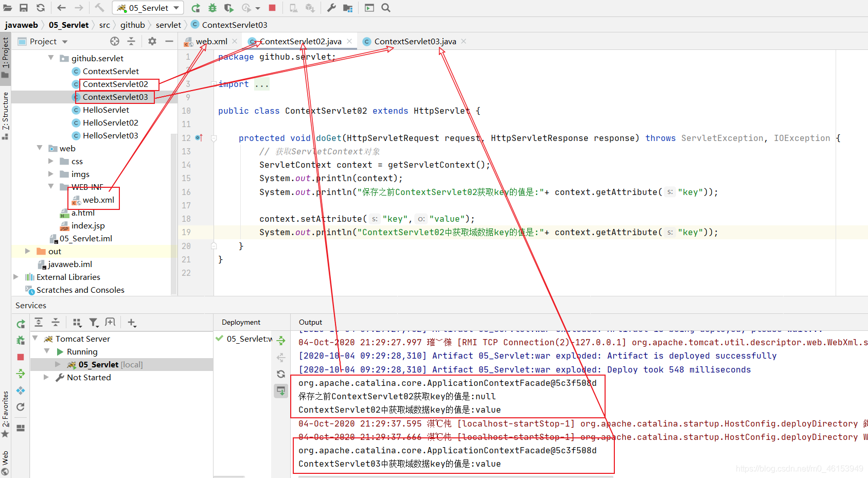The height and width of the screenshot is (478, 868).
Task: Open project settings wrench icon
Action: (x=331, y=8)
